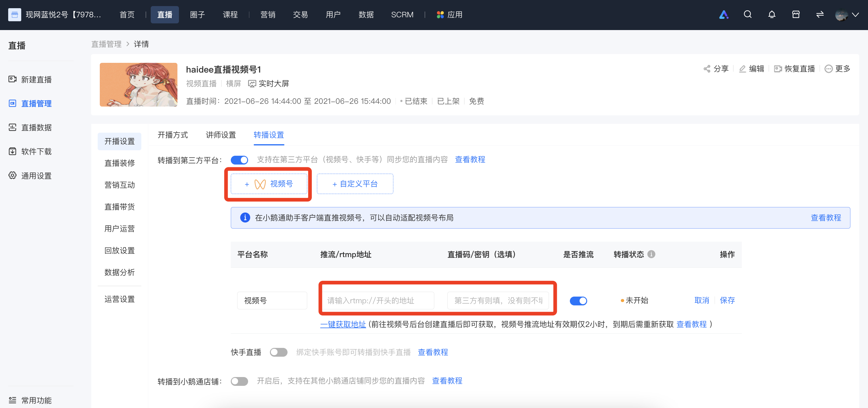Click the blue triangle logo icon

coord(723,15)
